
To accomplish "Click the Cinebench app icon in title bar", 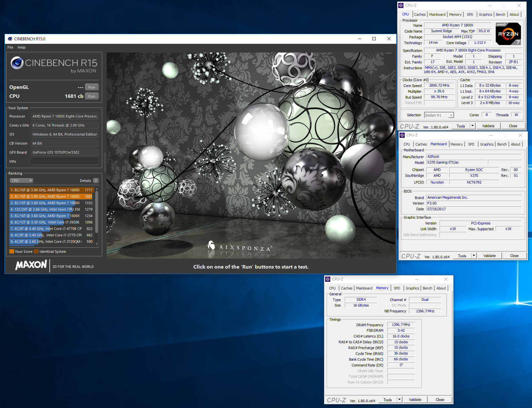I will (x=10, y=39).
